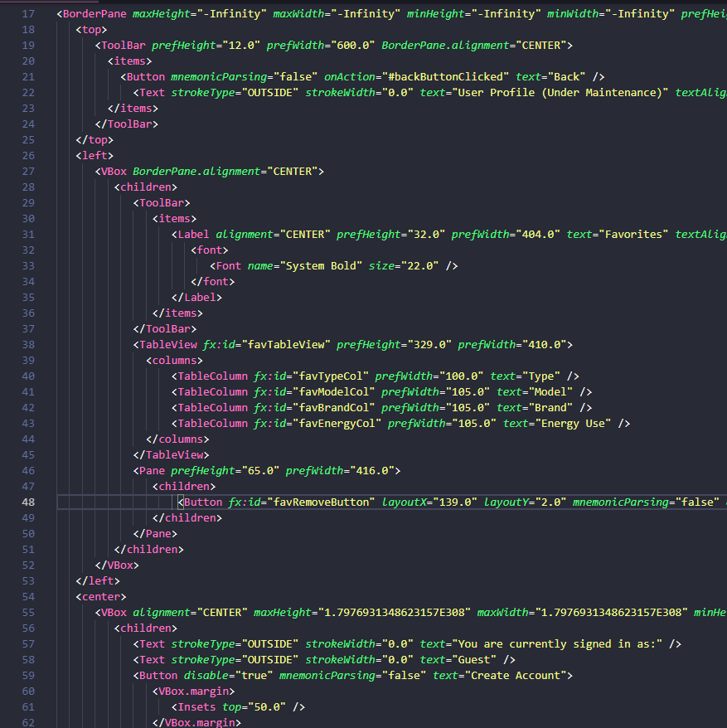This screenshot has width=727, height=728.
Task: Click the closing TableView tag on line 45
Action: 172,455
